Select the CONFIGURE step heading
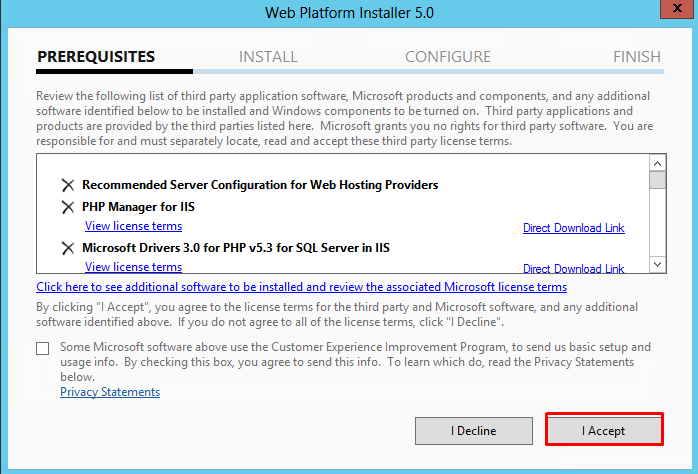Viewport: 698px width, 474px height. coord(448,57)
